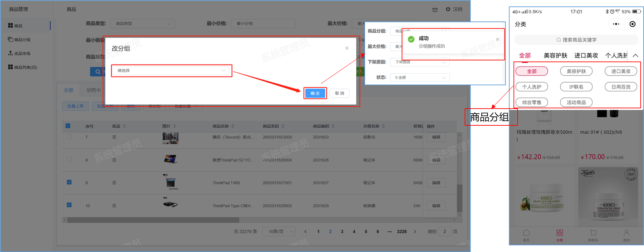The height and width of the screenshot is (252, 644).
Task: Open the 10条/页 page size dropdown
Action: click(279, 231)
